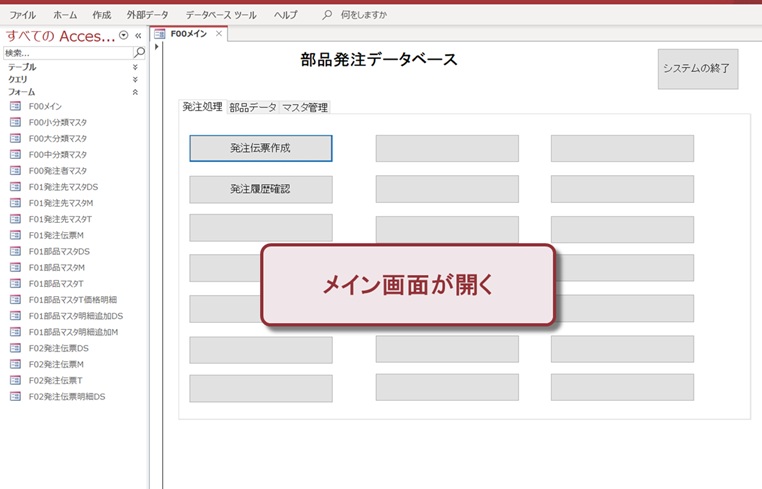Open the F00小分類マスタ form

pos(57,122)
